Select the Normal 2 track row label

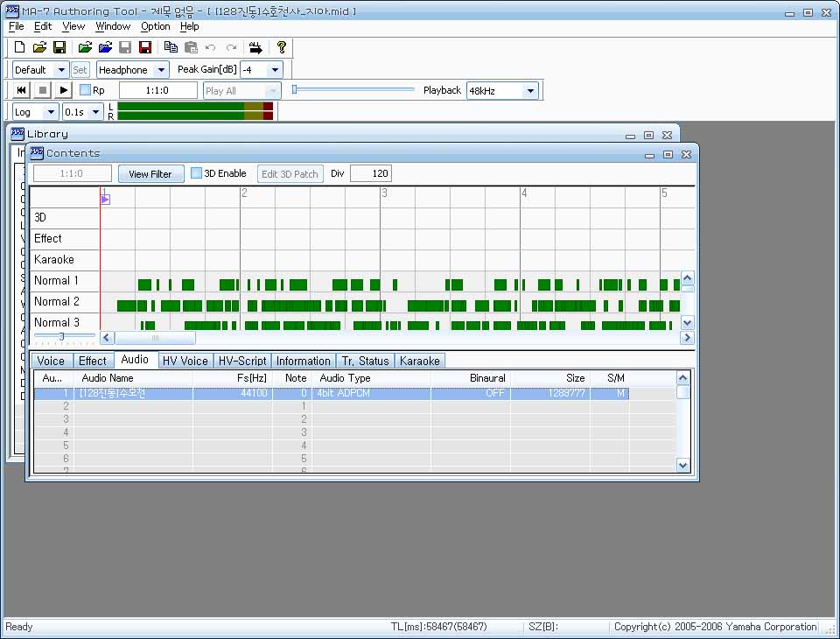tap(64, 302)
